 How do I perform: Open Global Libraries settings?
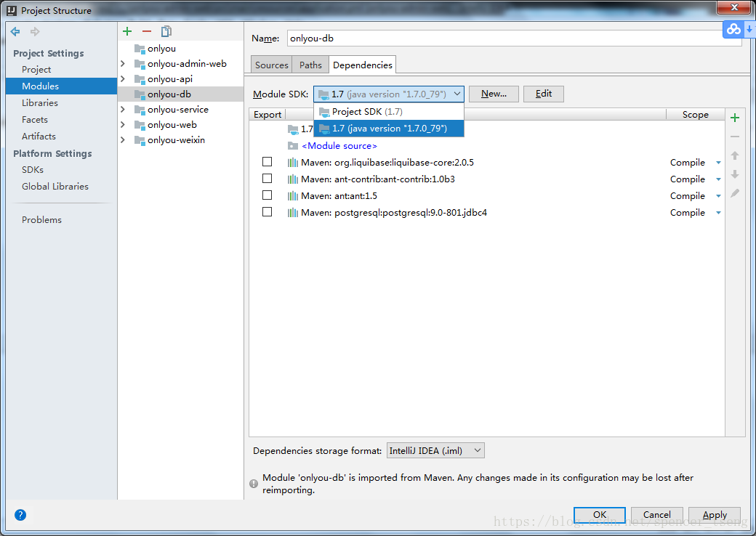pos(55,187)
